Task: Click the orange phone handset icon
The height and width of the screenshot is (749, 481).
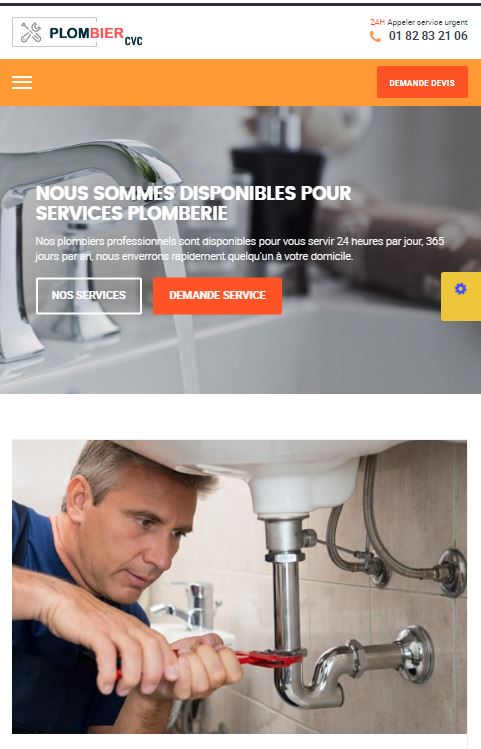Action: [x=375, y=36]
